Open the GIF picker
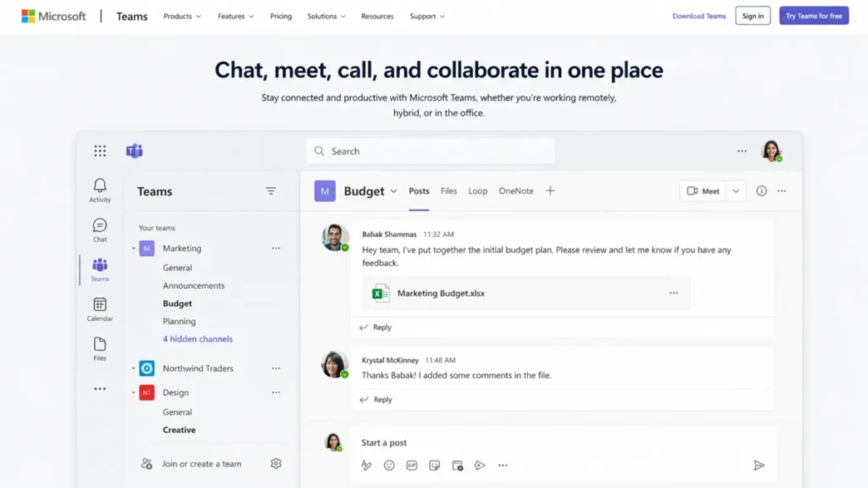This screenshot has height=488, width=868. [412, 465]
